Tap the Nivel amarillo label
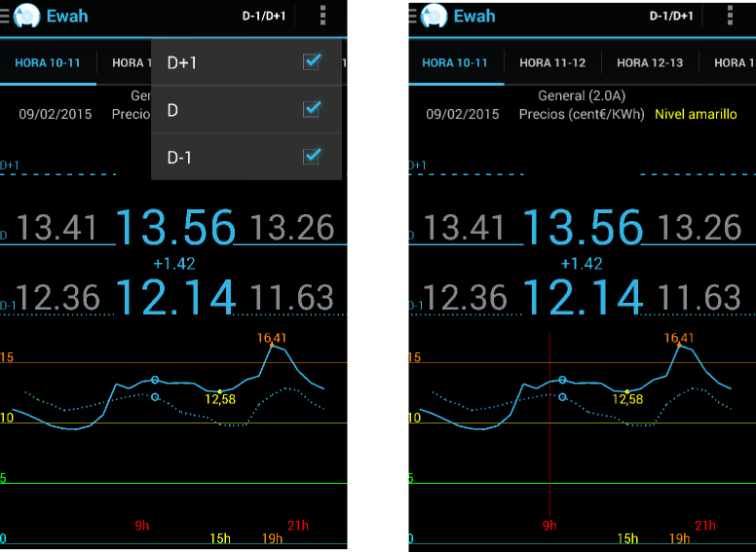Screen dimensions: 756x552 pyautogui.click(x=696, y=114)
